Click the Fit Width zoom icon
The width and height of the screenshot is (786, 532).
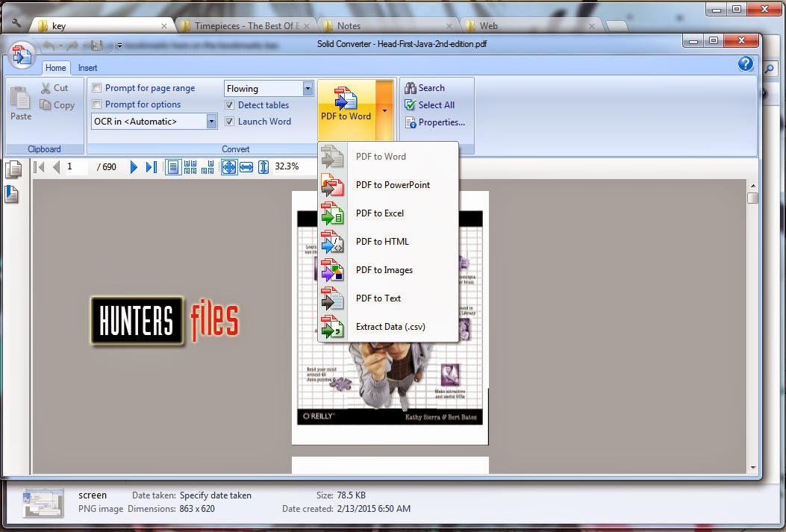coord(246,167)
